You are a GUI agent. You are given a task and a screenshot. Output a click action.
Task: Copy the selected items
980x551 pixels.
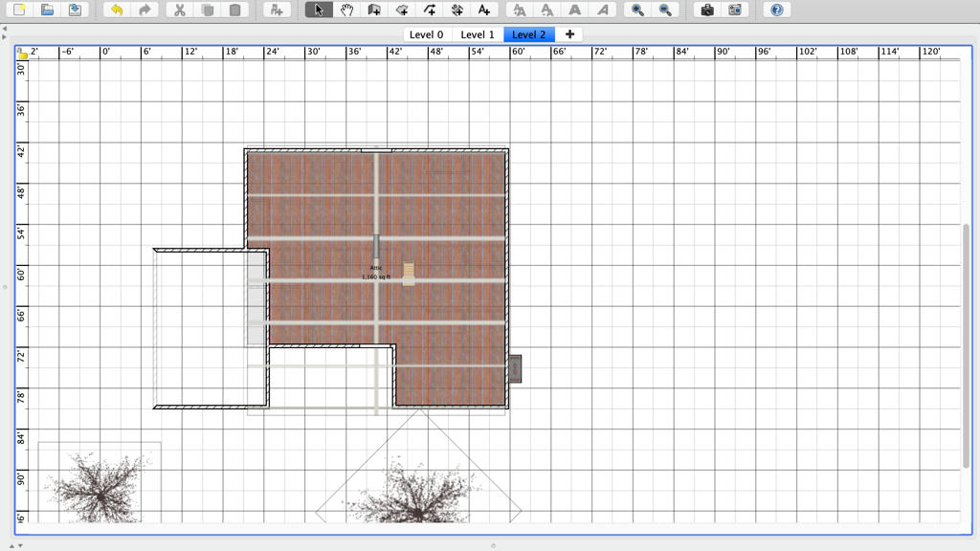tap(208, 10)
